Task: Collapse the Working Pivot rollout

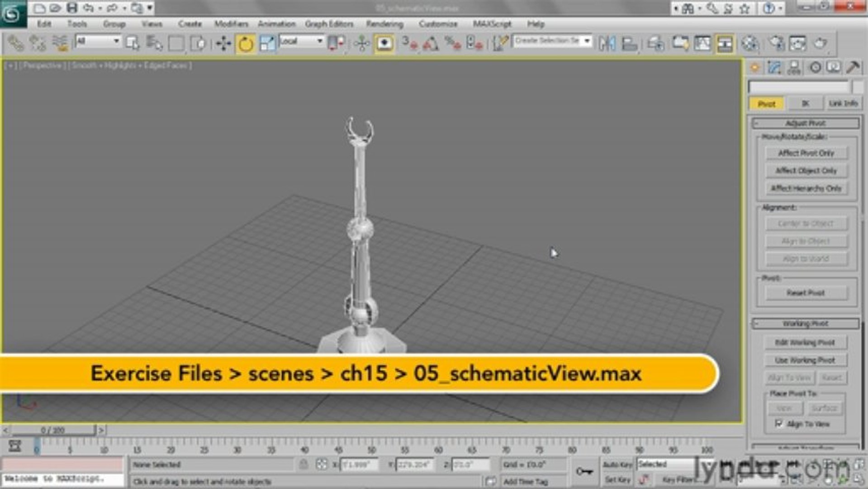Action: pos(805,324)
